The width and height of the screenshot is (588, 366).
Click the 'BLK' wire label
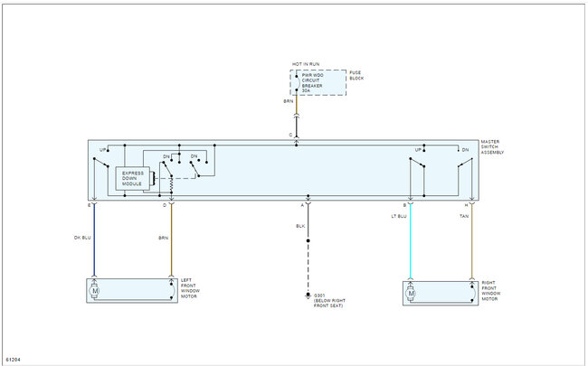click(300, 226)
